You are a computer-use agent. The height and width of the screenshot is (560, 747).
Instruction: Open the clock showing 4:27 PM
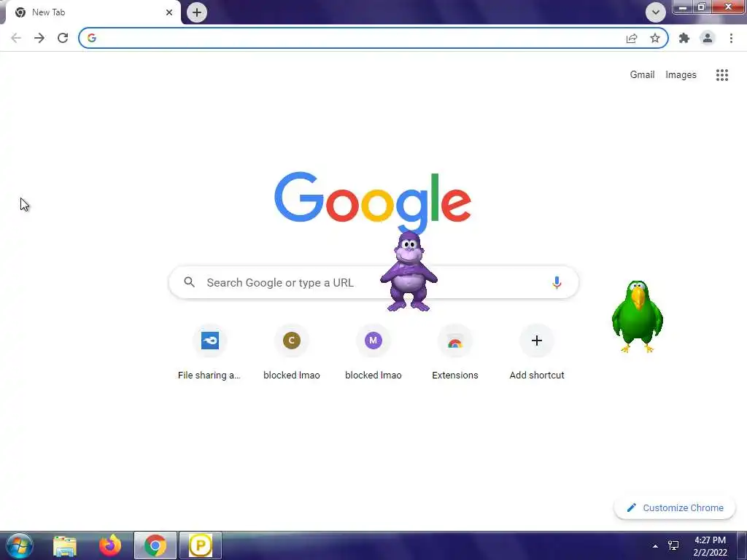pos(710,546)
